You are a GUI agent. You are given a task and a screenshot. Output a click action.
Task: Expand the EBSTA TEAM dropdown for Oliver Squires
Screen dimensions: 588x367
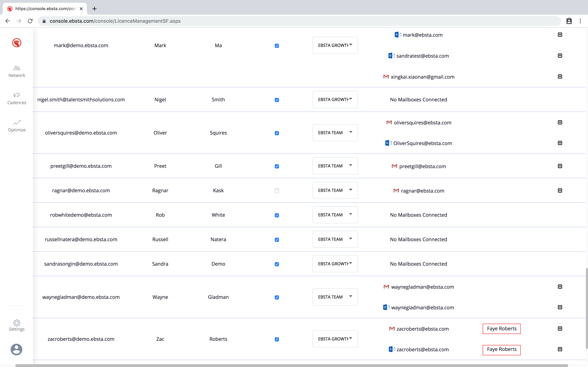[x=335, y=133]
